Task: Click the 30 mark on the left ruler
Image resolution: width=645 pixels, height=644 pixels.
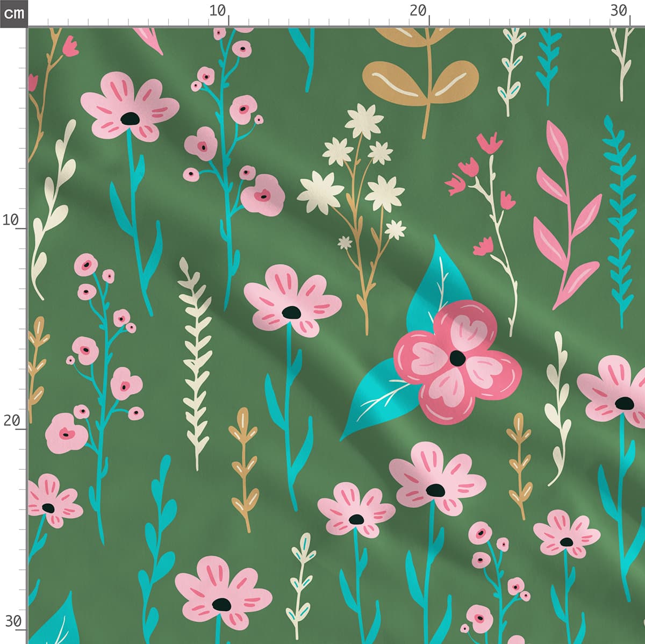Action: tap(13, 621)
